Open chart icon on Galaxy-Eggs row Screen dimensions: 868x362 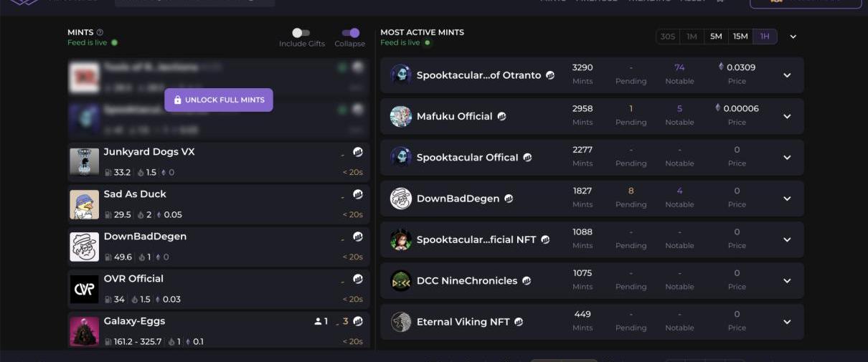tap(357, 321)
